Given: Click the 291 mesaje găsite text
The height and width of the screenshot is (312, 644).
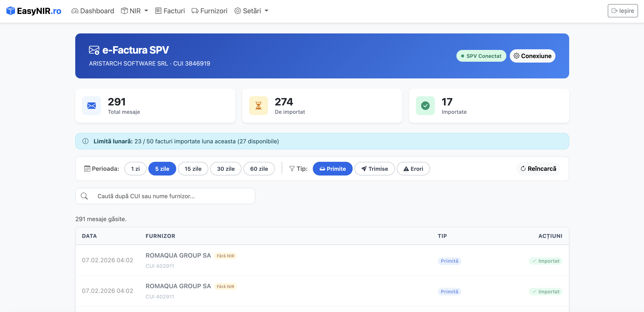Looking at the screenshot, I should (x=101, y=219).
